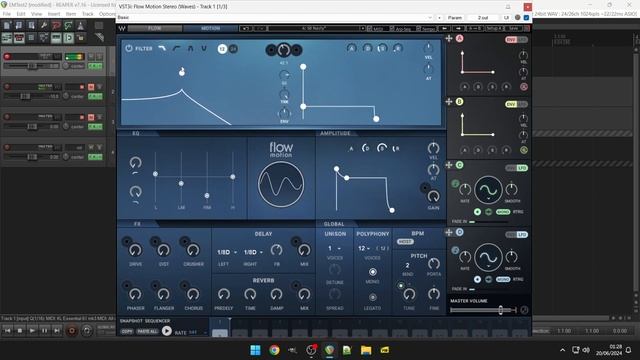Switch to the MOTION tab
Viewport: 640px width, 360px height.
coord(211,29)
